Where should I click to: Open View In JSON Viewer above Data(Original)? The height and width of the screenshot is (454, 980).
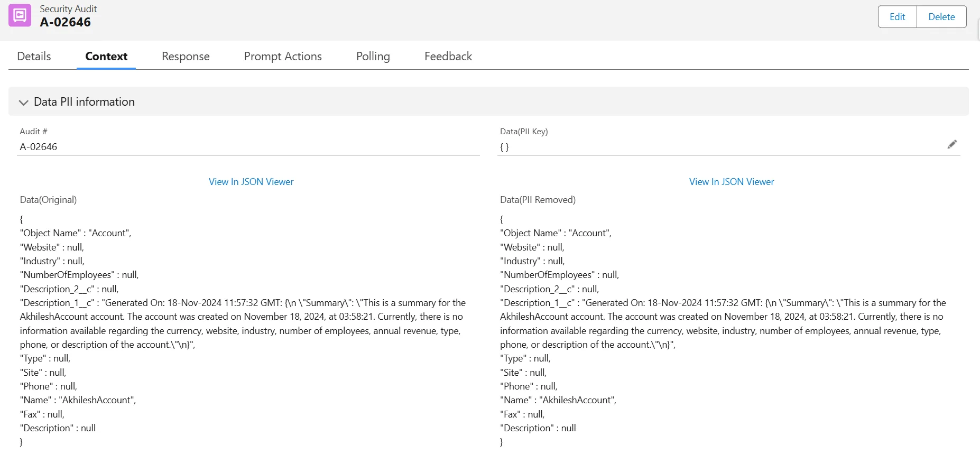point(251,182)
